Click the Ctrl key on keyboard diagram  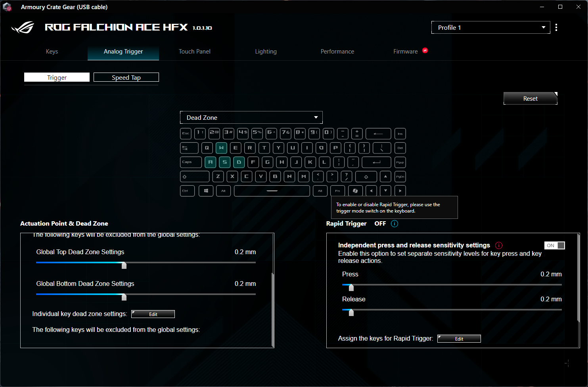[x=187, y=191]
